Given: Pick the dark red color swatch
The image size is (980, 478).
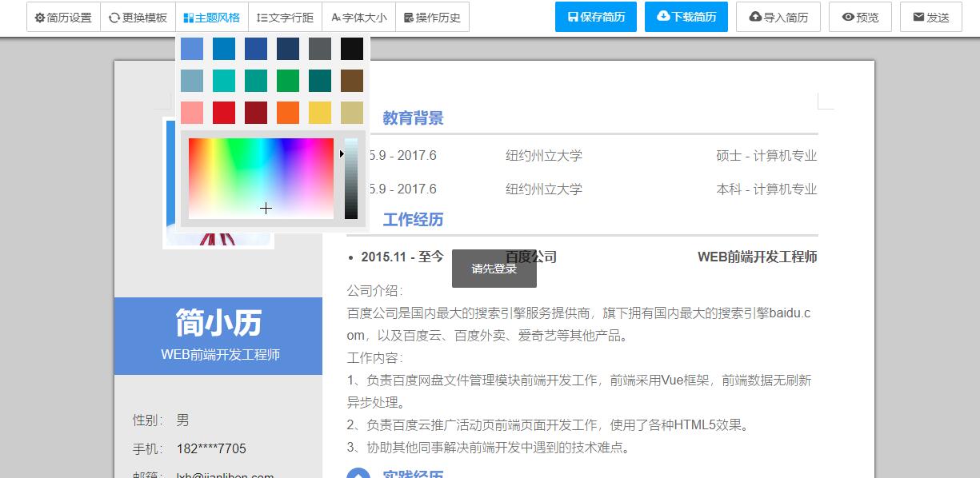Looking at the screenshot, I should [x=255, y=112].
